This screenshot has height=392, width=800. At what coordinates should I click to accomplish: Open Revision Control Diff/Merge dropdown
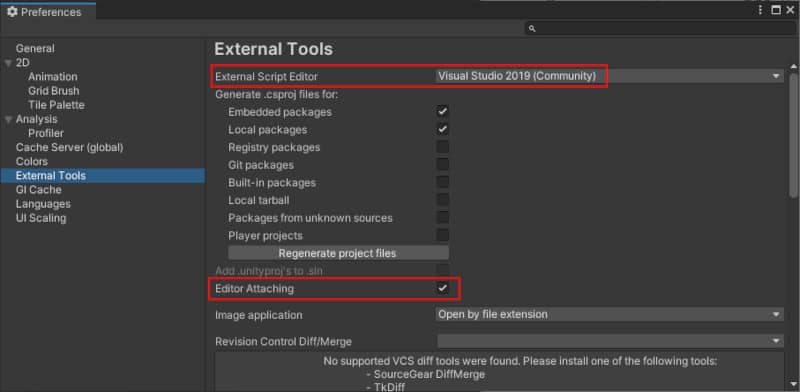click(x=609, y=341)
